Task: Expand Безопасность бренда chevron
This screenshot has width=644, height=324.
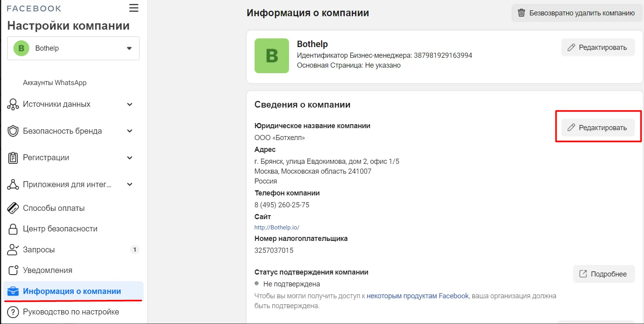Action: coord(130,131)
